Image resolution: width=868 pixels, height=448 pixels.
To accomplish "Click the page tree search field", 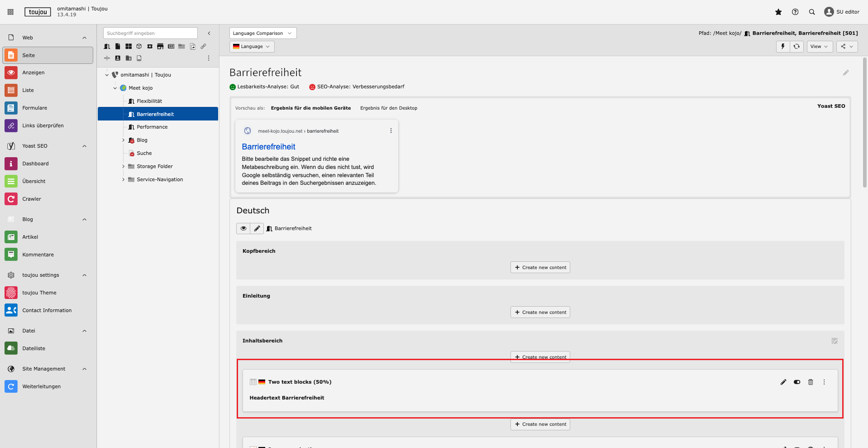I will (150, 34).
